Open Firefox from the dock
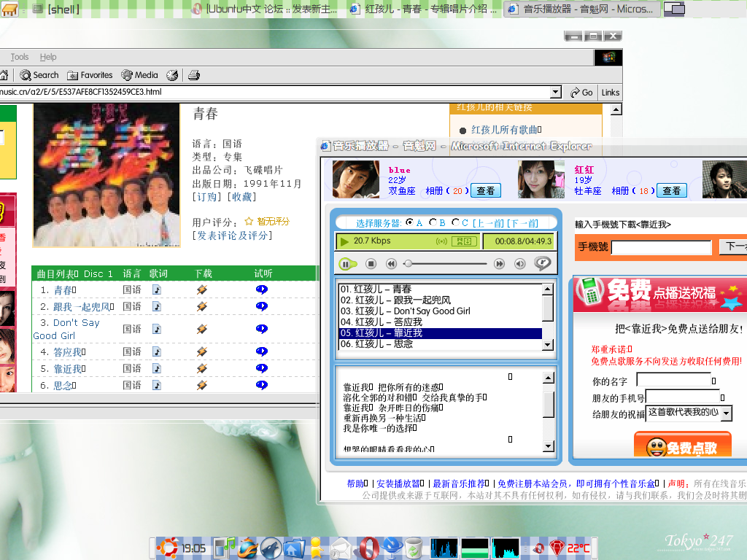 (248, 548)
